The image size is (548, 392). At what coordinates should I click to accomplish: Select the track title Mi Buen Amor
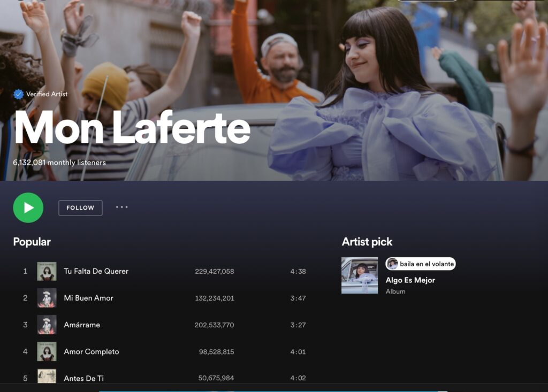click(88, 298)
